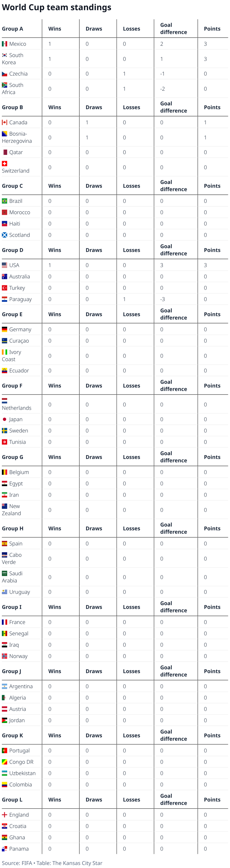
Task: Click the Switzerland flag icon
Action: [4, 164]
